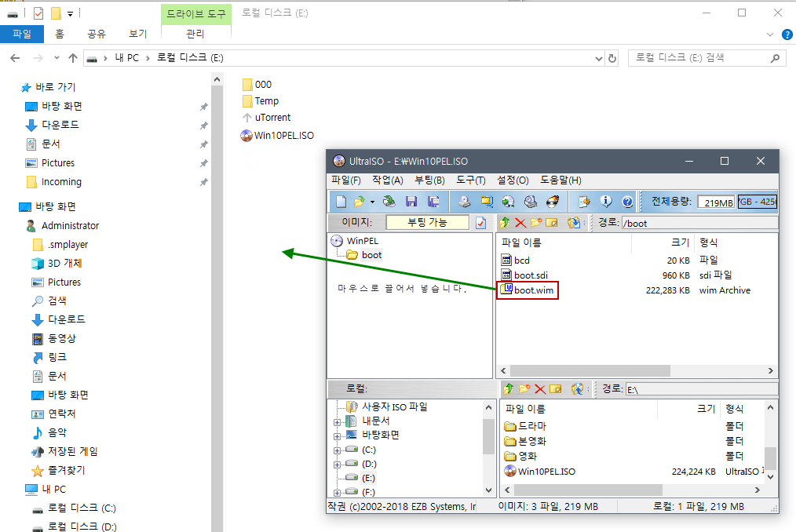Open Explorer recent locations dropdown arrow

click(x=57, y=58)
